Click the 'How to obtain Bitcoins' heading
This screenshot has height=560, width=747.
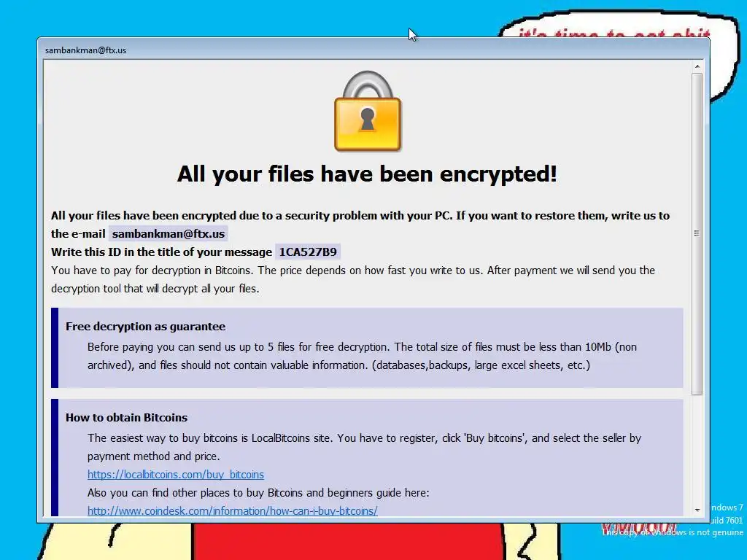(127, 418)
